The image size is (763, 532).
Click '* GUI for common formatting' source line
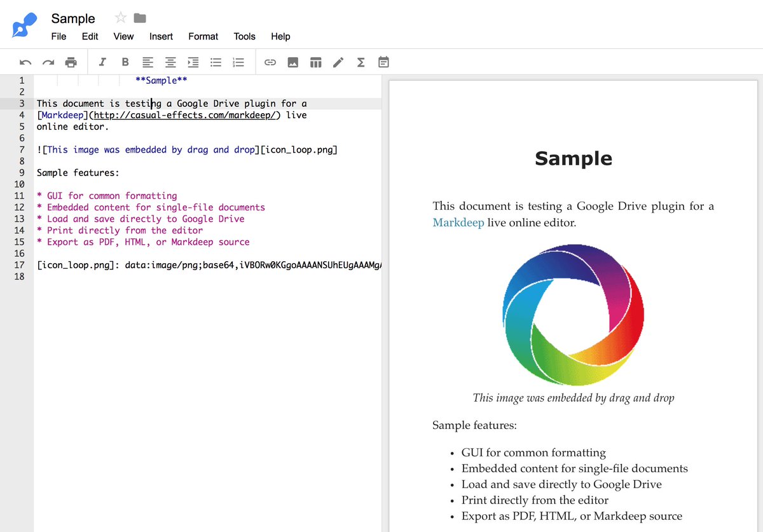pos(107,196)
